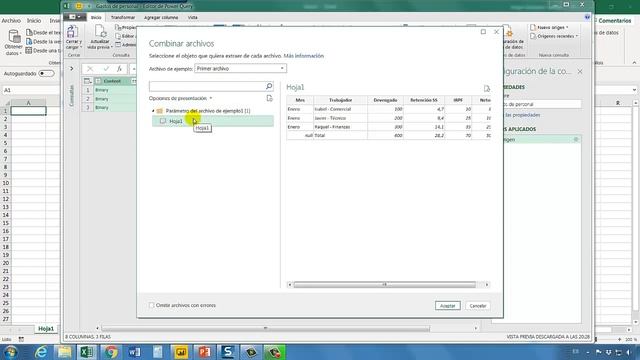The image size is (640, 360).
Task: Click the query name input field
Action: pos(542,104)
